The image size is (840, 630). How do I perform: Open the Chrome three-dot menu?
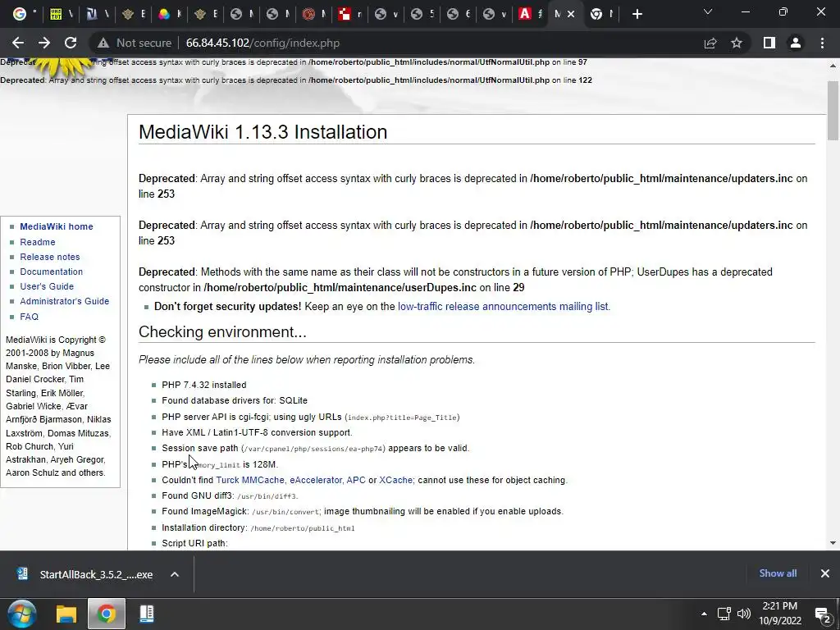(822, 43)
